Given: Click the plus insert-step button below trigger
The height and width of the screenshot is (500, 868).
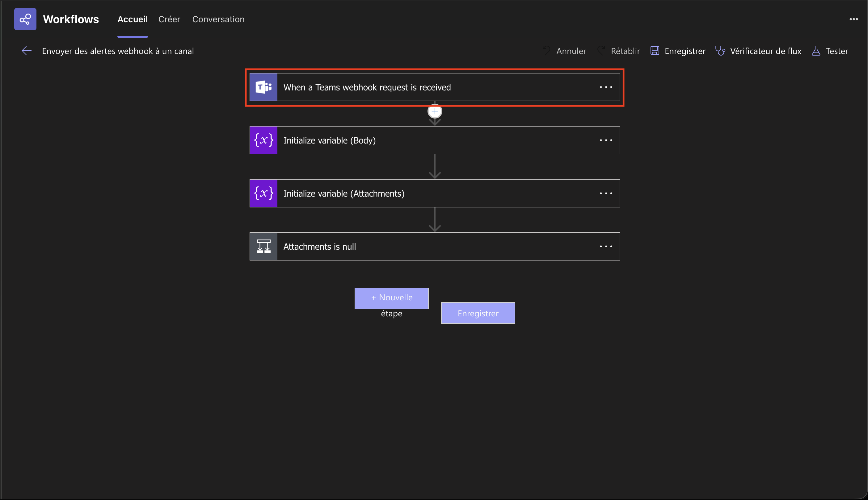Looking at the screenshot, I should click(x=435, y=111).
